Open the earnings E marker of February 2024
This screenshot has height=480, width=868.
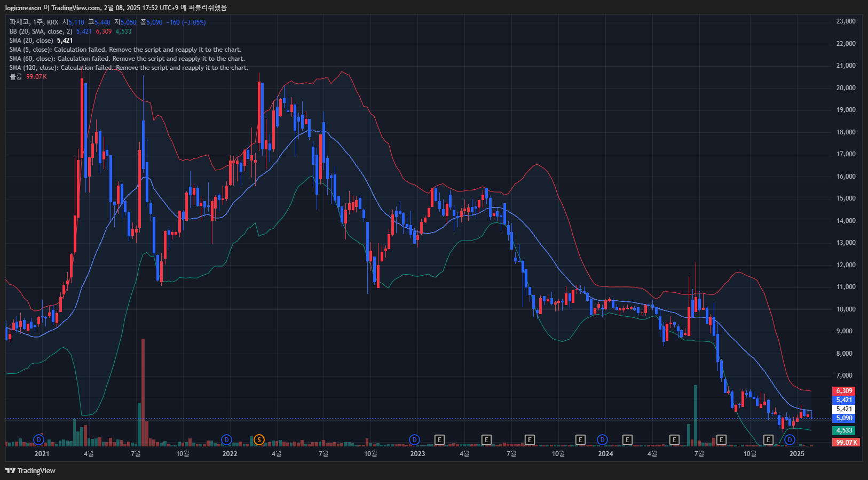(627, 439)
